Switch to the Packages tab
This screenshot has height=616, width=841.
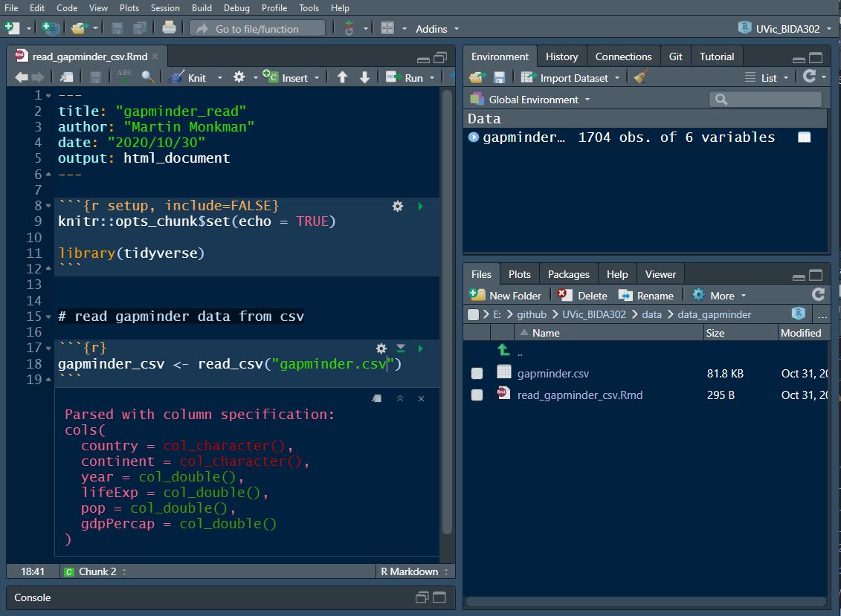568,274
